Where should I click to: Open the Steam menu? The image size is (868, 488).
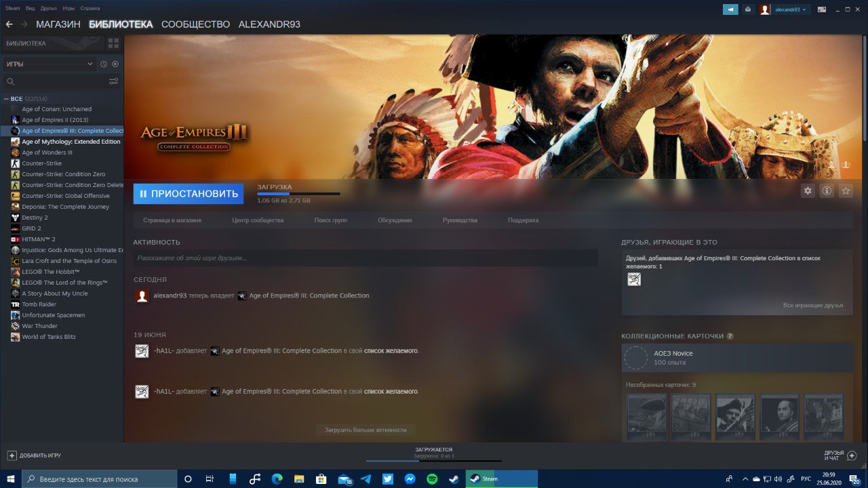coord(13,8)
